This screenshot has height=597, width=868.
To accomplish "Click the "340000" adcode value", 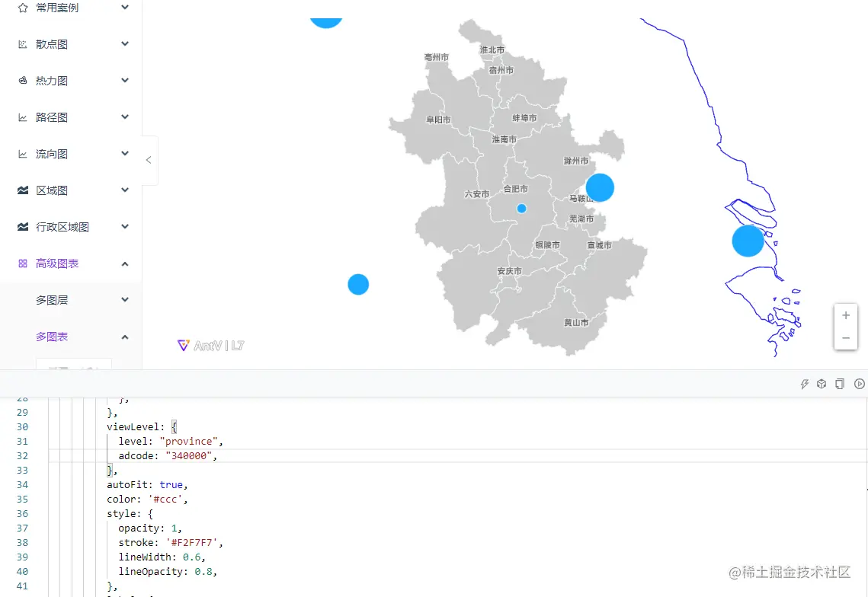I will point(188,456).
